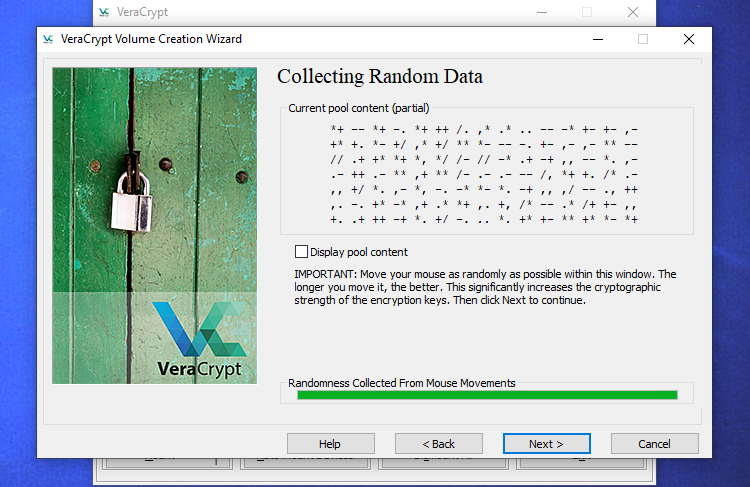Close the background VeraCrypt main window
Screen dimensions: 750x487
click(x=632, y=12)
